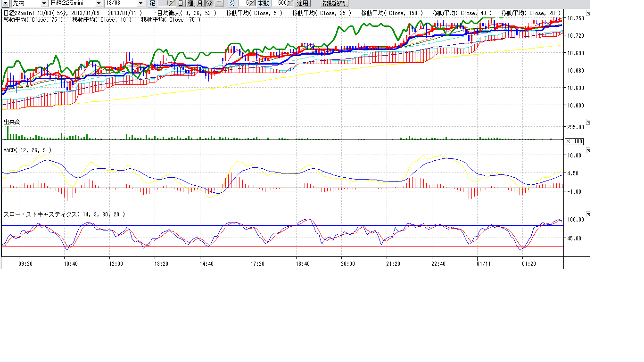Screen dimensions: 644x362
Task: Click the bar count field showing 500
Action: 279,3
